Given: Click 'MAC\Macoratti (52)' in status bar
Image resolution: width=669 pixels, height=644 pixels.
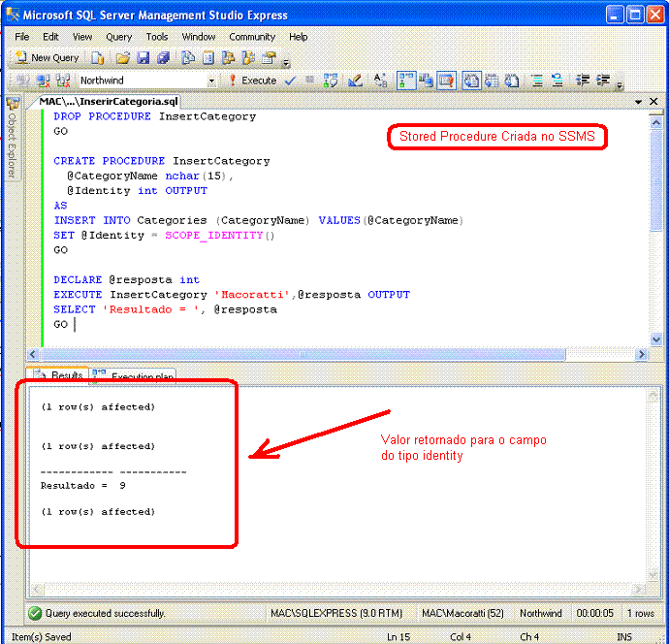Looking at the screenshot, I should tap(462, 613).
